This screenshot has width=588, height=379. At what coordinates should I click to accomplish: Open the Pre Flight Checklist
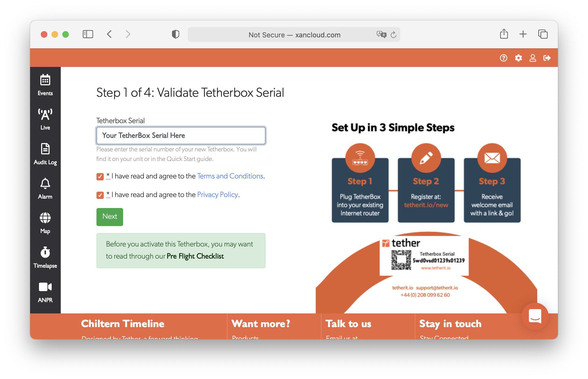[x=195, y=256]
